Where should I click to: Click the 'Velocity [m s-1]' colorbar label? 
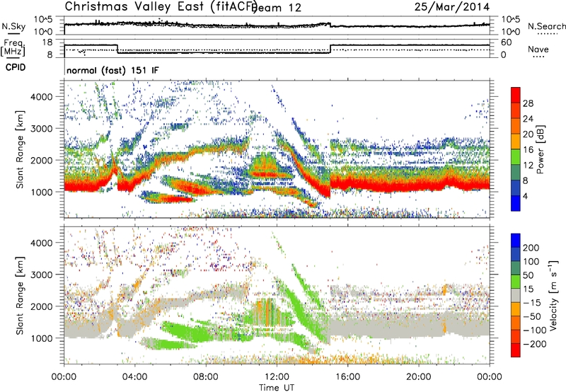tap(553, 295)
